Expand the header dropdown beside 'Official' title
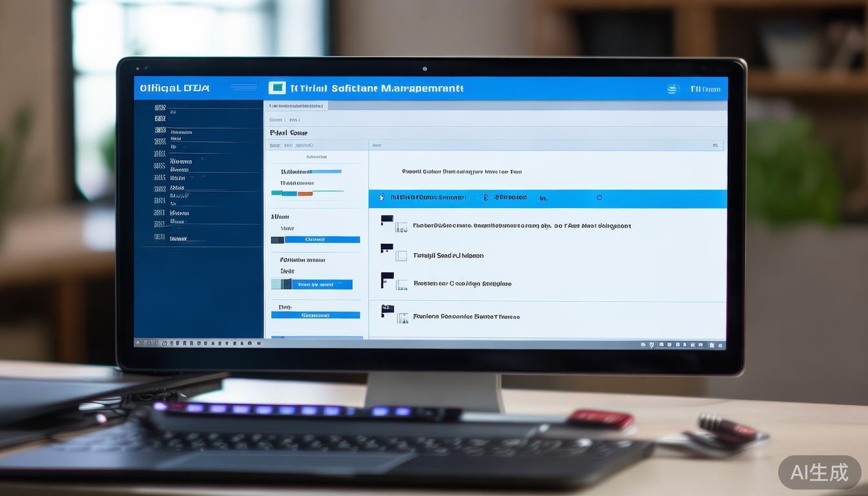 [243, 88]
